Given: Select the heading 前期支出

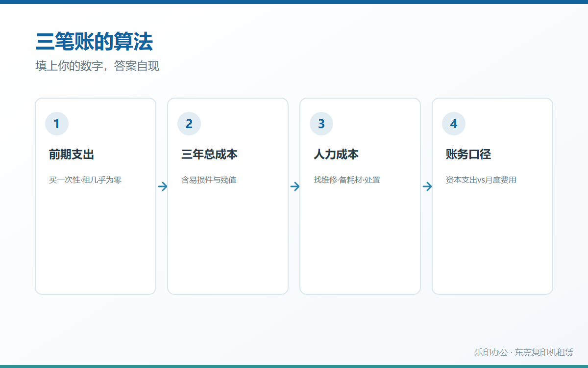Looking at the screenshot, I should pyautogui.click(x=72, y=155).
